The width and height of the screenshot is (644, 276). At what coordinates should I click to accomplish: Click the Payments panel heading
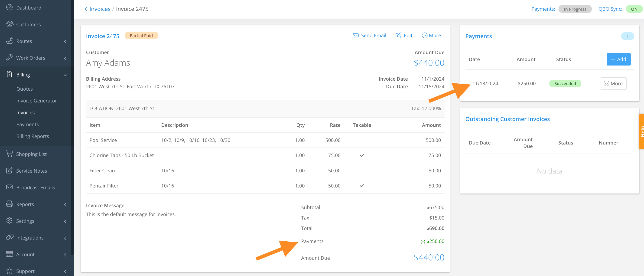point(478,36)
